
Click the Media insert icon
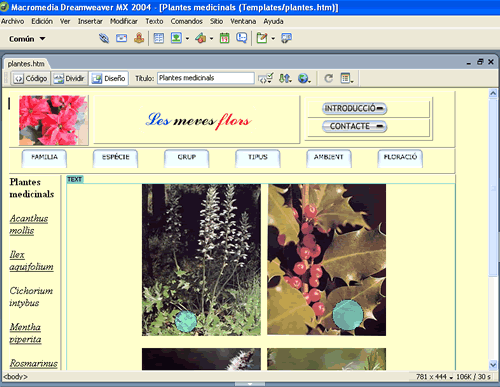pos(201,38)
